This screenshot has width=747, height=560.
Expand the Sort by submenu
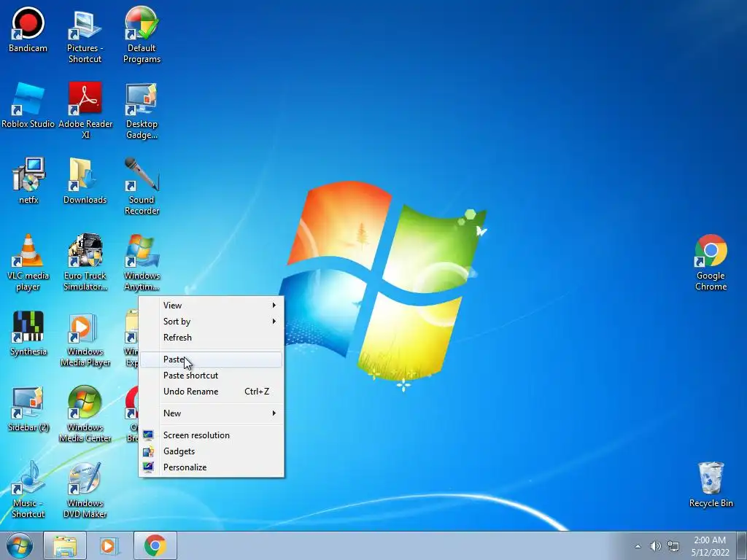(211, 322)
